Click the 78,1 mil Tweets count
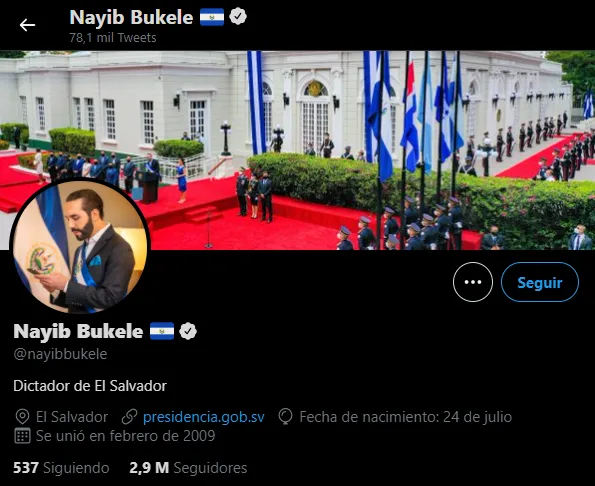595x486 pixels. (113, 38)
